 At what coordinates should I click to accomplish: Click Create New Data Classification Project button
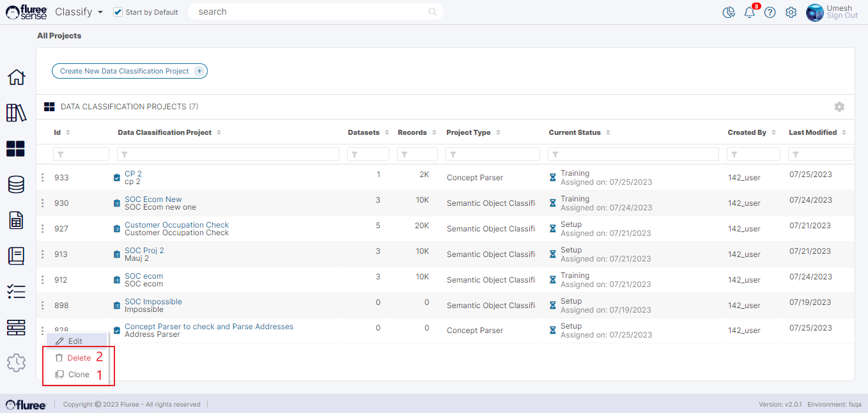(x=130, y=71)
